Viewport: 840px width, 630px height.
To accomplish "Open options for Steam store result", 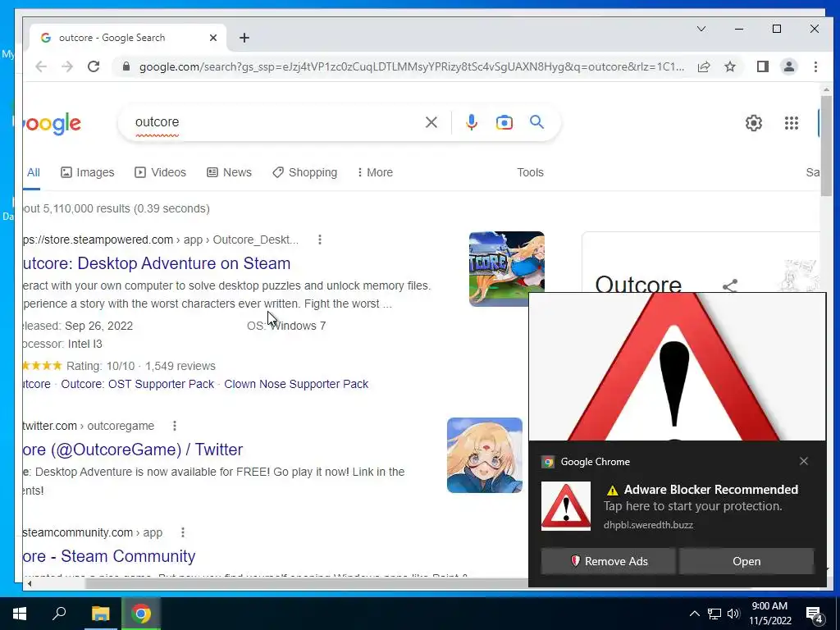I will point(320,240).
